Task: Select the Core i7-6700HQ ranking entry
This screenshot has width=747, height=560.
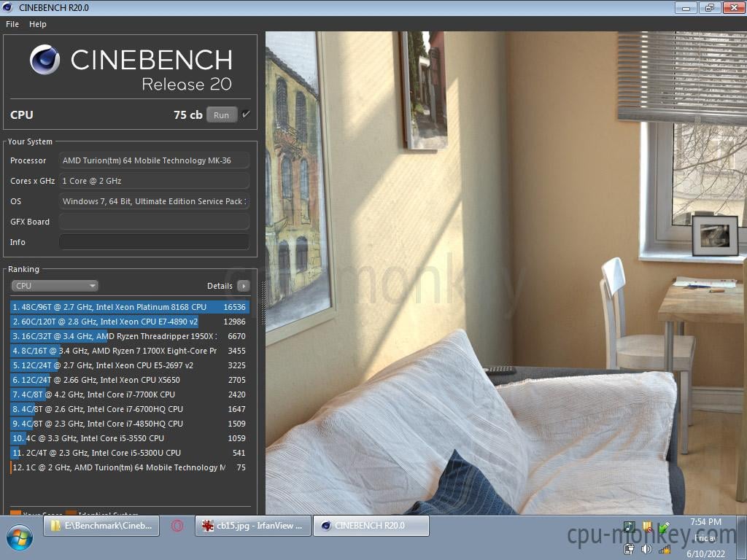Action: pyautogui.click(x=130, y=409)
